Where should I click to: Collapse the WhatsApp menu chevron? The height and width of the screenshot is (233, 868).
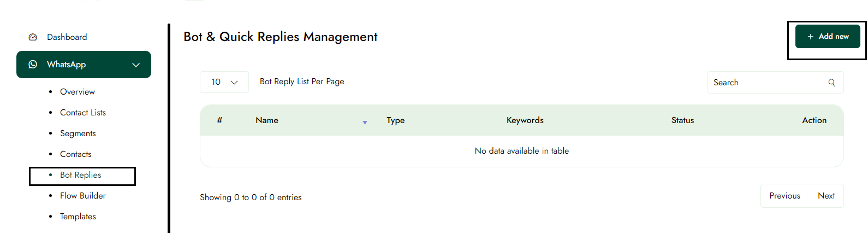coord(136,65)
